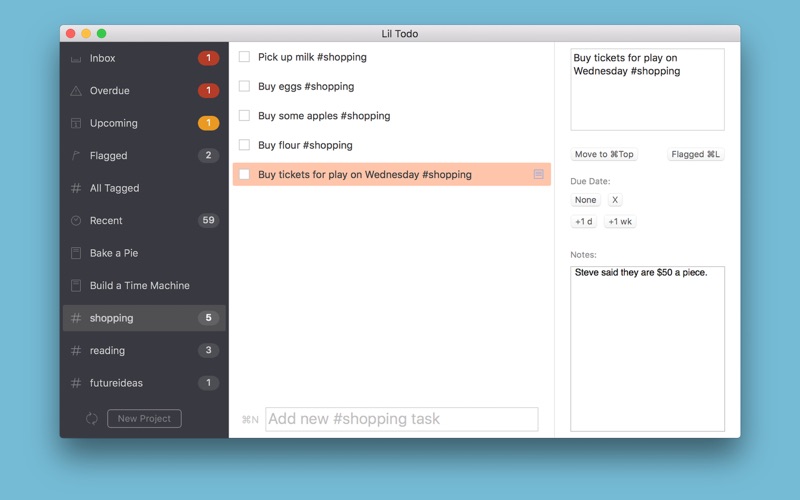This screenshot has height=500, width=800.
Task: Show Upcoming tasks
Action: coord(144,123)
